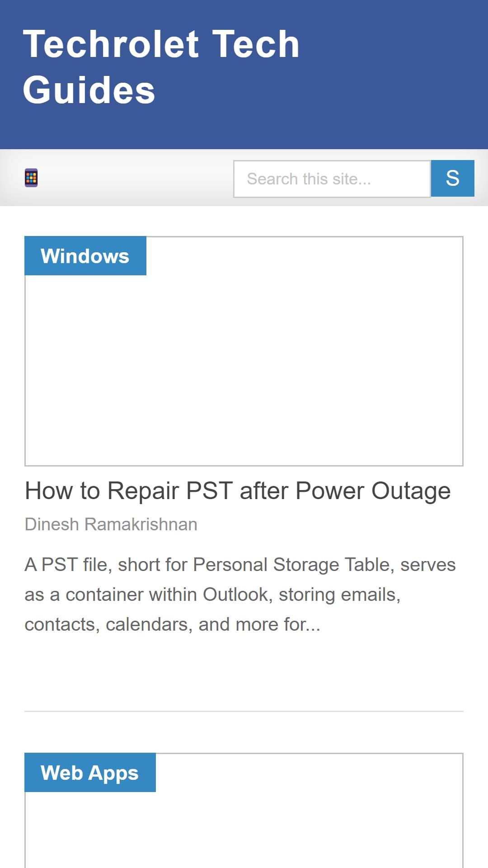This screenshot has width=488, height=868.
Task: View author Dinesh Ramakrishnan's profile
Action: pos(111,524)
